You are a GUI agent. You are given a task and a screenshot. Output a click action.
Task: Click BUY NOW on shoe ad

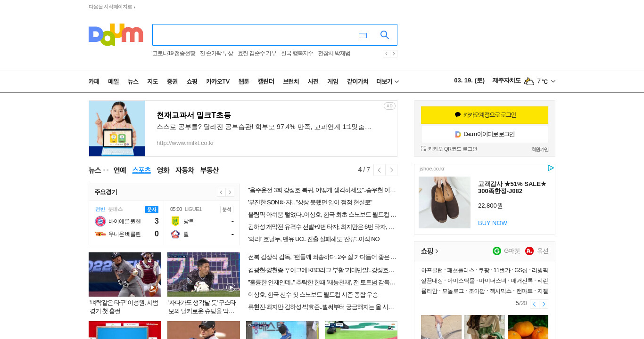pos(493,223)
